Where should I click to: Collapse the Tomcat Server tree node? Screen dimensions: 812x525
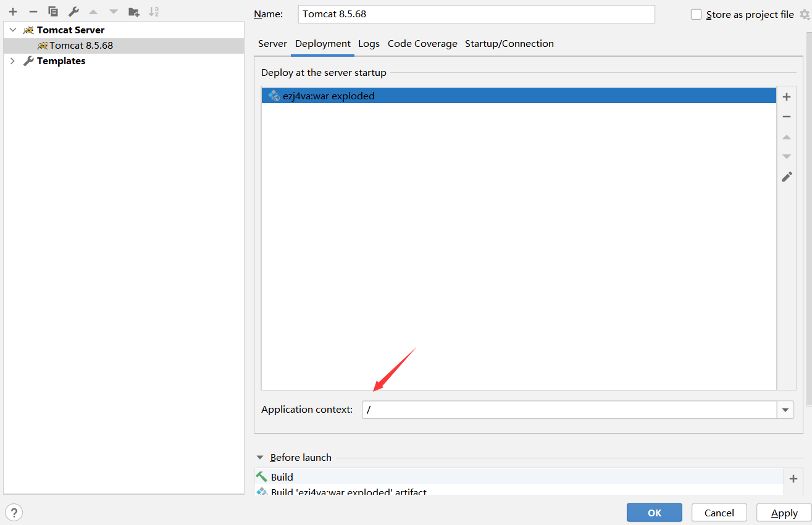pyautogui.click(x=13, y=30)
